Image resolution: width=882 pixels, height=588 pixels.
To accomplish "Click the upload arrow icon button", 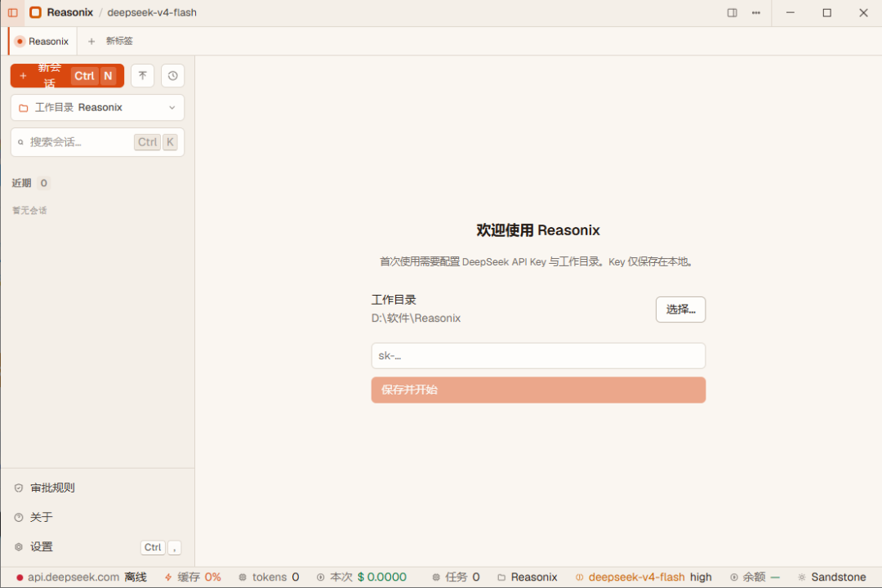I will coord(142,75).
